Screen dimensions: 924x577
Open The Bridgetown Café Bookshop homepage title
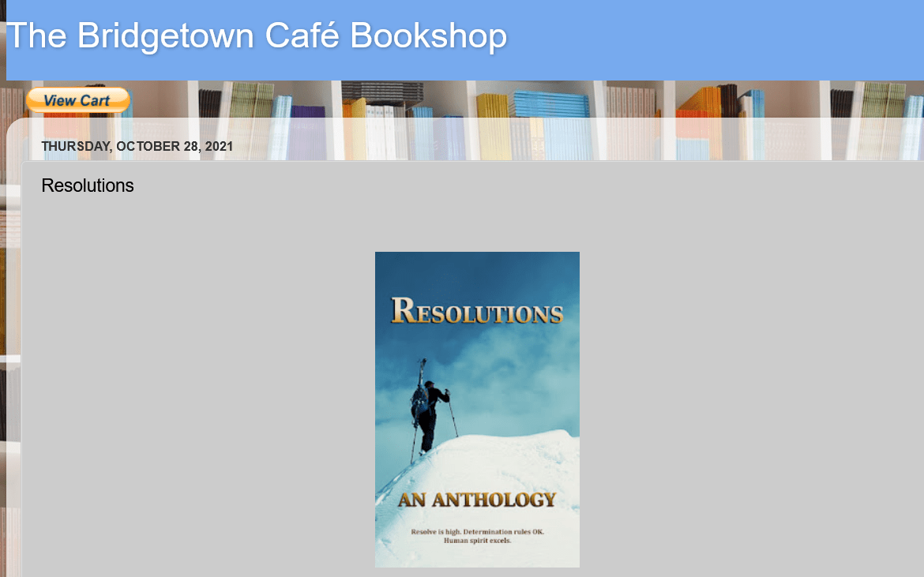click(257, 36)
